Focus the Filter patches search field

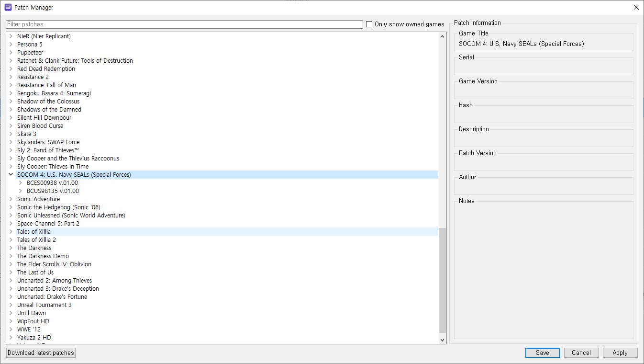[184, 24]
